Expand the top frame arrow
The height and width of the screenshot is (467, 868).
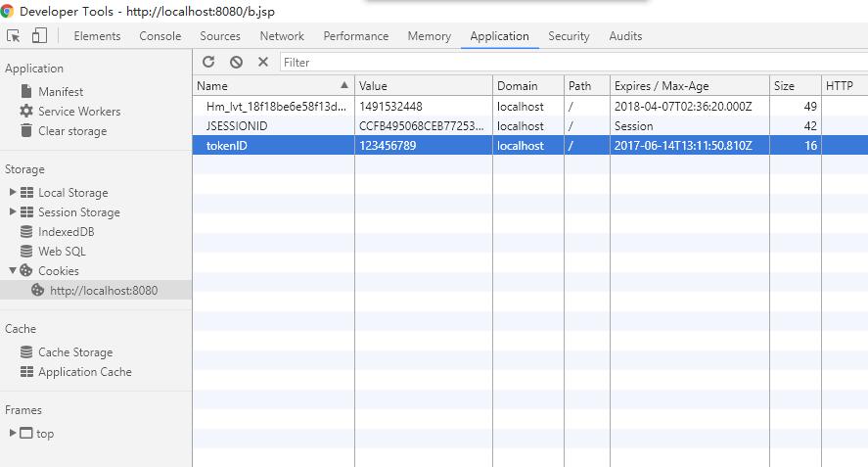[12, 433]
